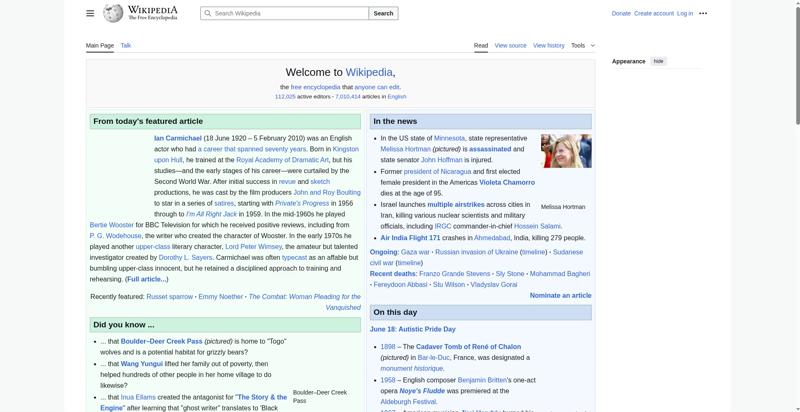Open the typecast link
This screenshot has width=800, height=412.
[x=294, y=258]
